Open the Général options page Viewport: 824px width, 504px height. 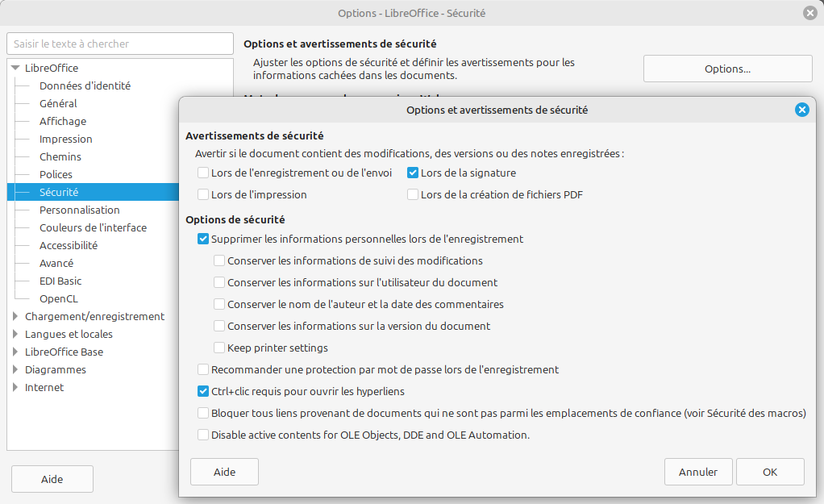(x=58, y=103)
